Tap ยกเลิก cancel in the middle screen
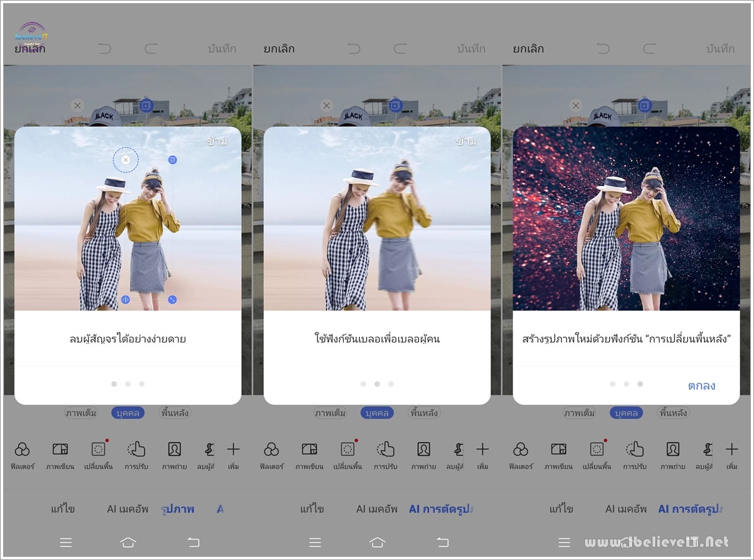This screenshot has width=754, height=560. tap(280, 48)
